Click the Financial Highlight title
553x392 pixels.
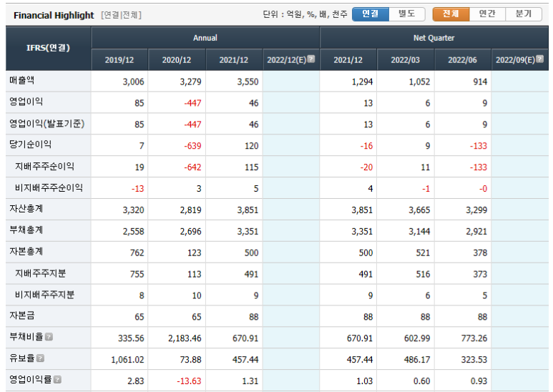click(x=54, y=16)
